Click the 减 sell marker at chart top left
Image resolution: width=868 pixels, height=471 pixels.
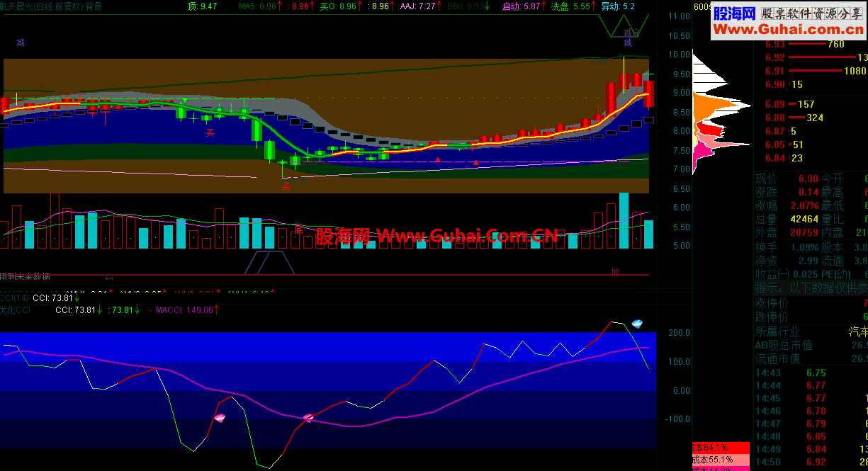[x=21, y=42]
